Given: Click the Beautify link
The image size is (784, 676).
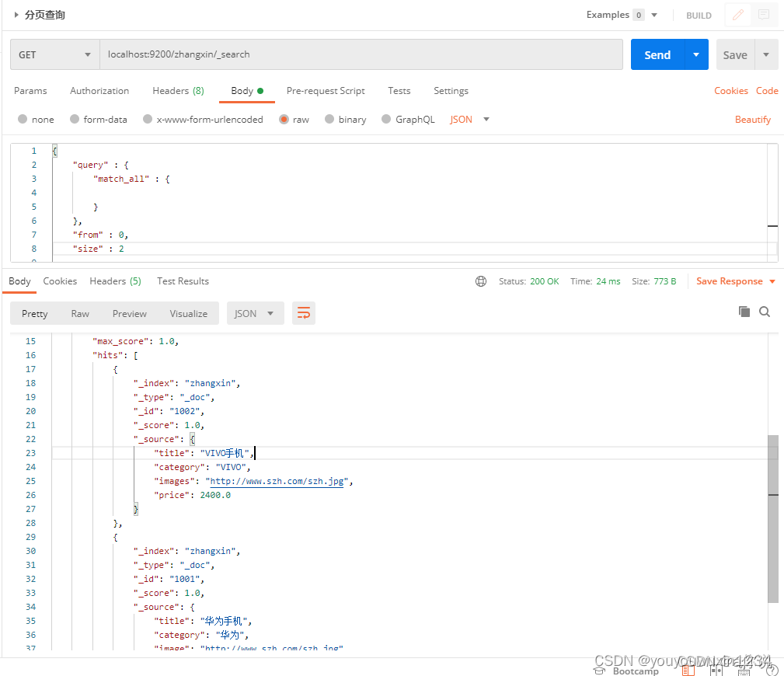Looking at the screenshot, I should (x=752, y=120).
